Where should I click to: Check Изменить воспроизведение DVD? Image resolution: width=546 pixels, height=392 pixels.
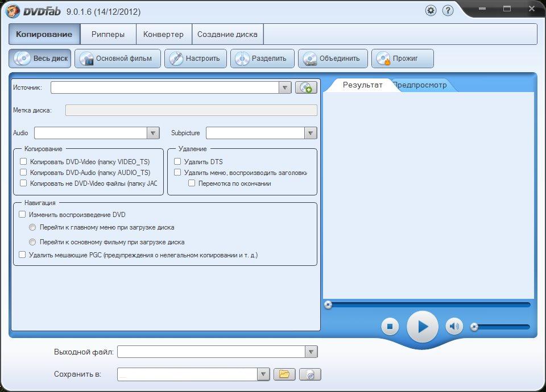tap(22, 214)
